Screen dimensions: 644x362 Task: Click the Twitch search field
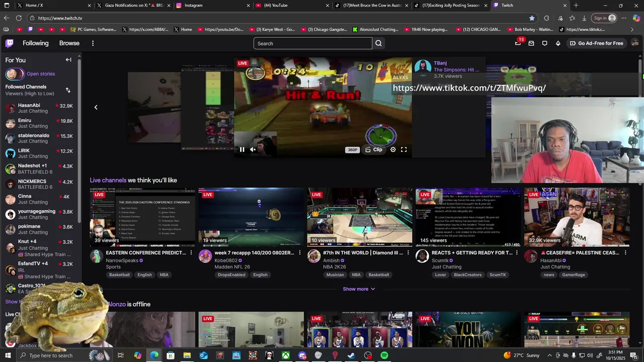pos(313,43)
